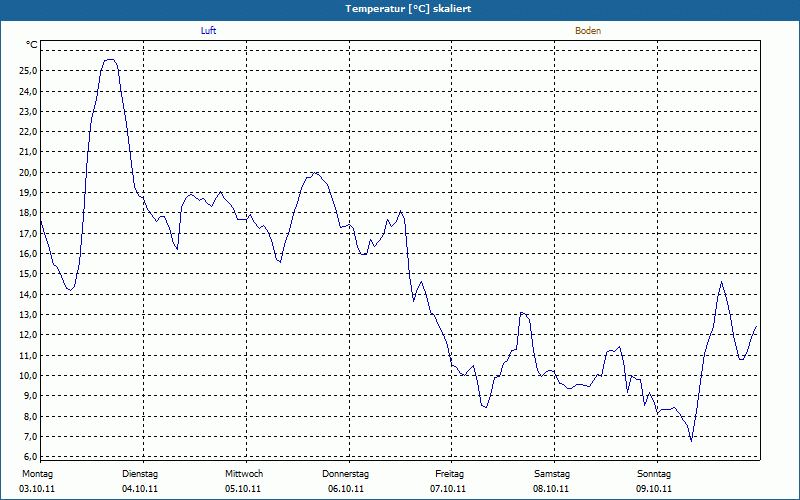Click the Boden legend label

point(588,31)
